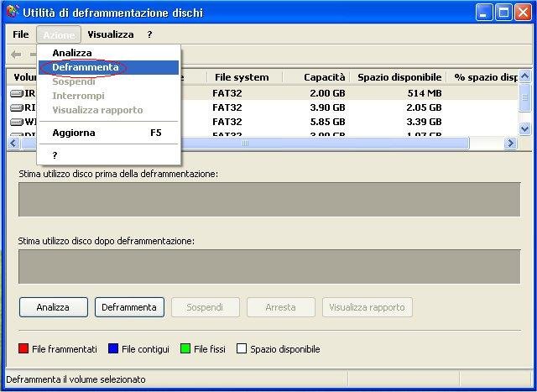
Task: Click the vertical scrollbar thumb
Action: click(x=525, y=97)
